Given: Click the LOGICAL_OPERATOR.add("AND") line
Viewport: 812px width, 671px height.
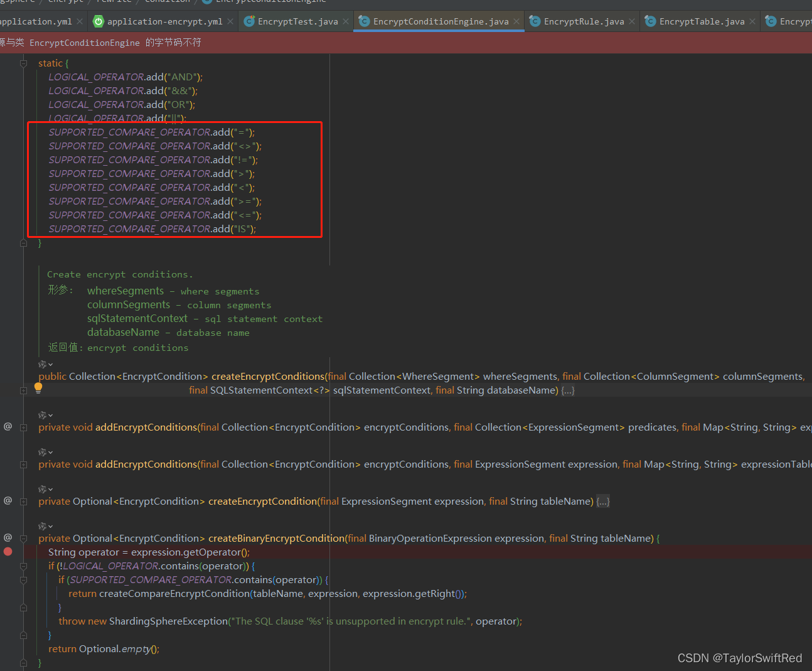Looking at the screenshot, I should point(126,77).
